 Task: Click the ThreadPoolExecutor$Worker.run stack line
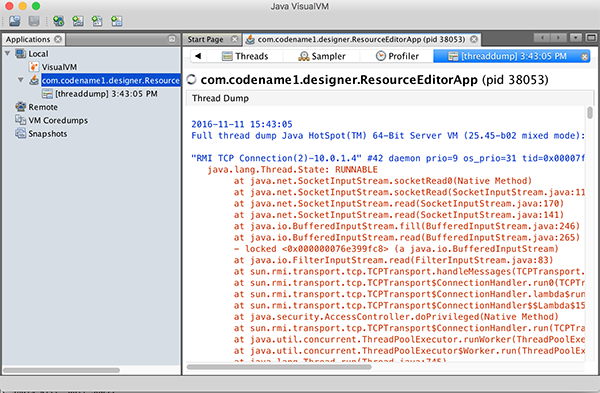click(409, 351)
